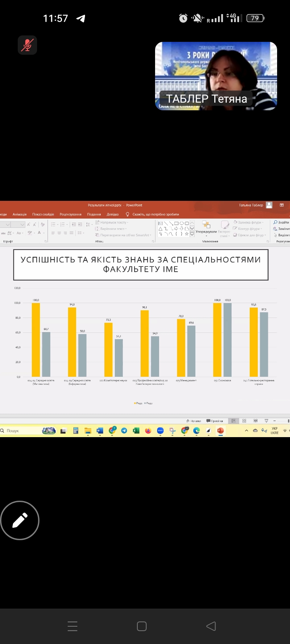Select the PowerPoint taskbar icon
Image resolution: width=290 pixels, height=644 pixels.
pos(220,431)
